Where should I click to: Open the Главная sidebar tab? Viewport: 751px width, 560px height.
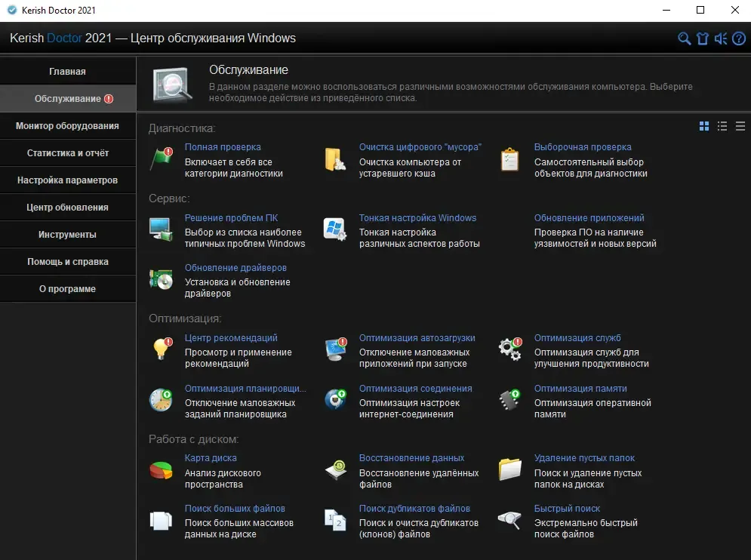point(67,72)
